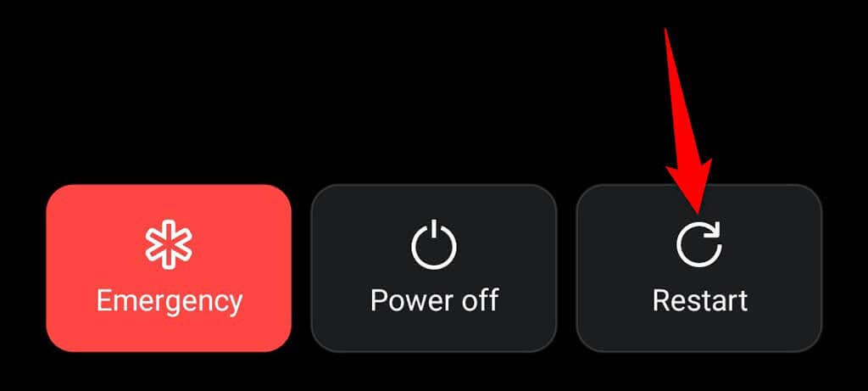Shut down using the power symbol
Viewport: 868px width, 391px height.
click(434, 244)
